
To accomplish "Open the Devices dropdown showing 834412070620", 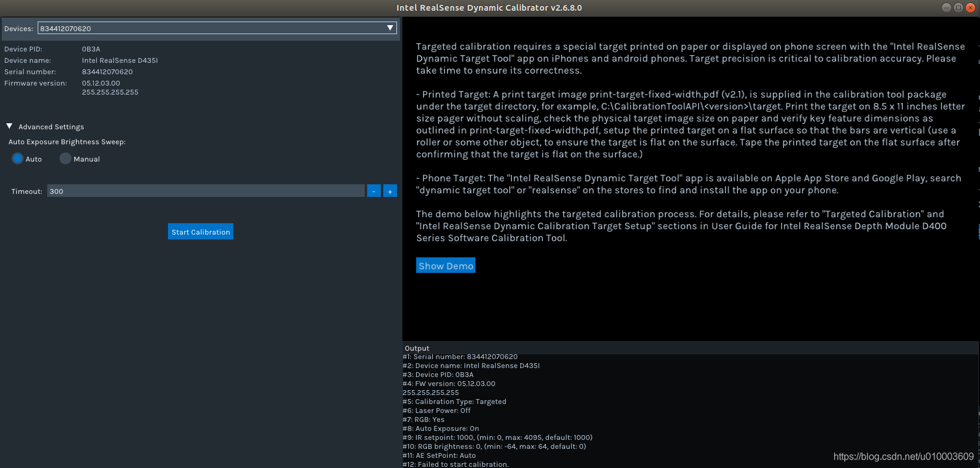I will point(217,28).
